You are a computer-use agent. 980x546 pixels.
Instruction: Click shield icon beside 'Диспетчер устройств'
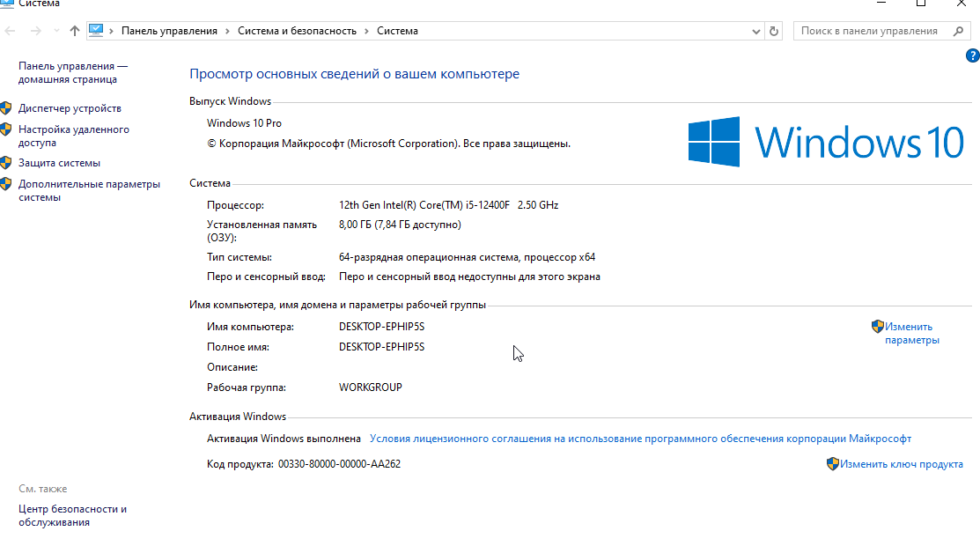pyautogui.click(x=6, y=108)
